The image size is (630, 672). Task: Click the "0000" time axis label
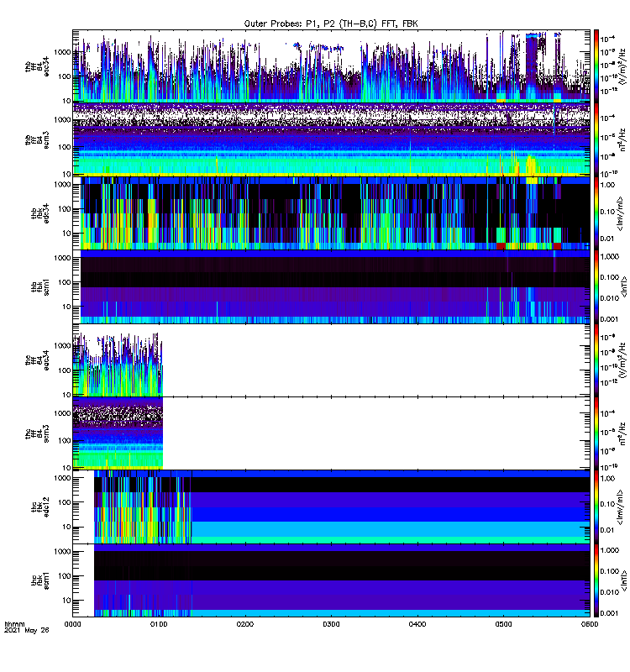pyautogui.click(x=73, y=624)
